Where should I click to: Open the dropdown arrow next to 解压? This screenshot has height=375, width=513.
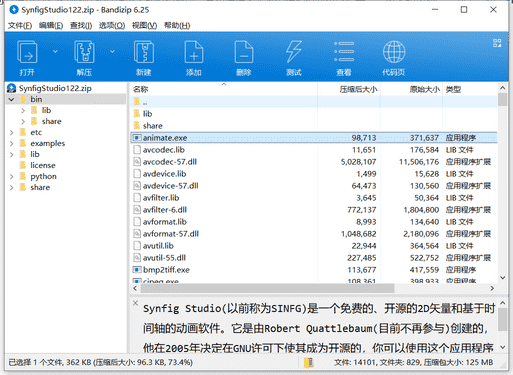coord(112,51)
